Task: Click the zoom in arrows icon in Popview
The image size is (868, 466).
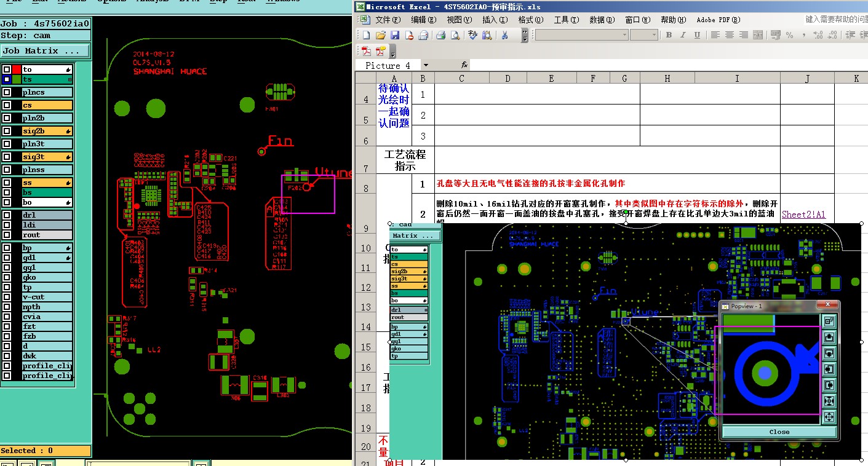Action: [829, 401]
